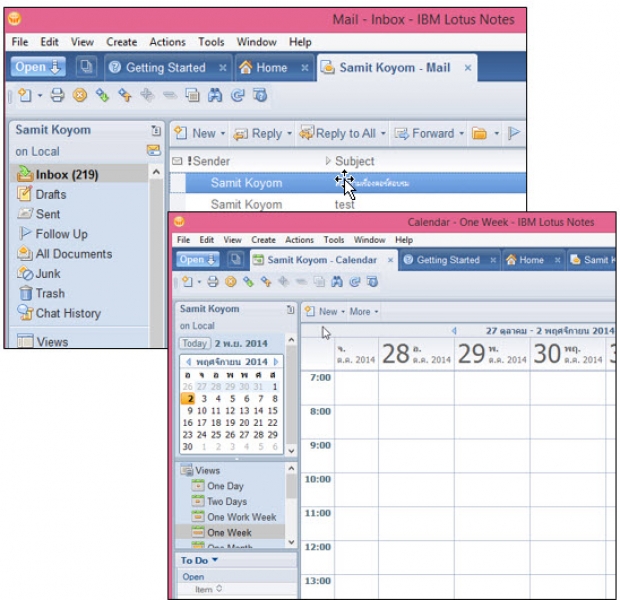Viewport: 620px width, 600px height.
Task: Select day 2 in mini calendar
Action: [190, 399]
